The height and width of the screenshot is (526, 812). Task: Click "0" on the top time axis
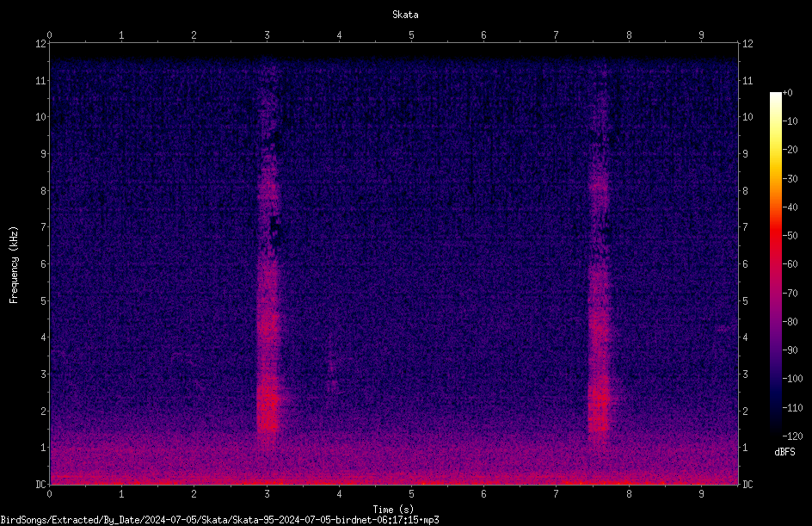tap(49, 35)
